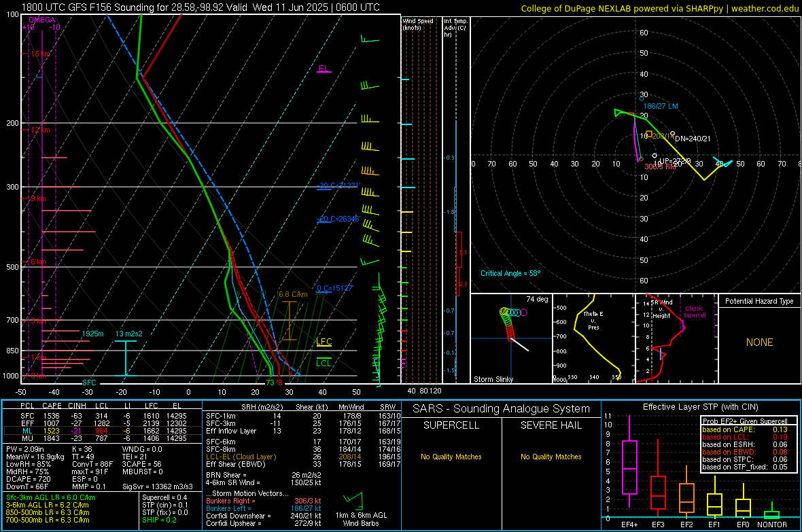The height and width of the screenshot is (532, 802).
Task: Select the MU parcel row
Action: click(103, 438)
